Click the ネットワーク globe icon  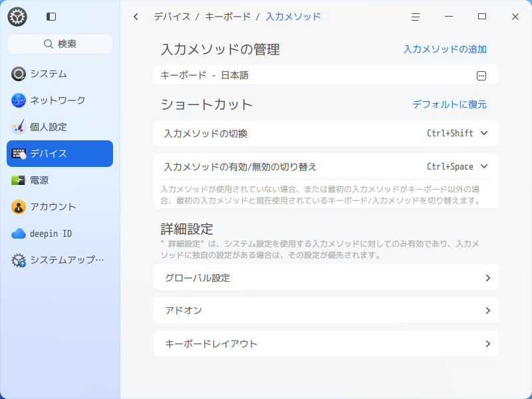19,100
